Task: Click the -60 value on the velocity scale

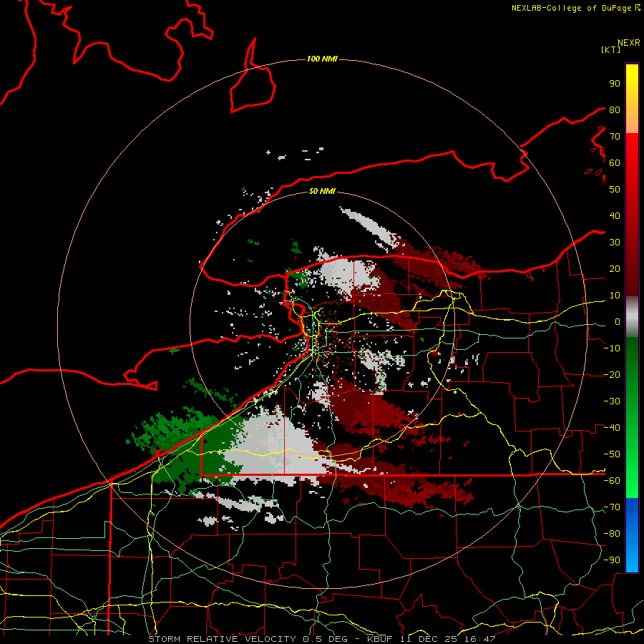Action: [612, 481]
